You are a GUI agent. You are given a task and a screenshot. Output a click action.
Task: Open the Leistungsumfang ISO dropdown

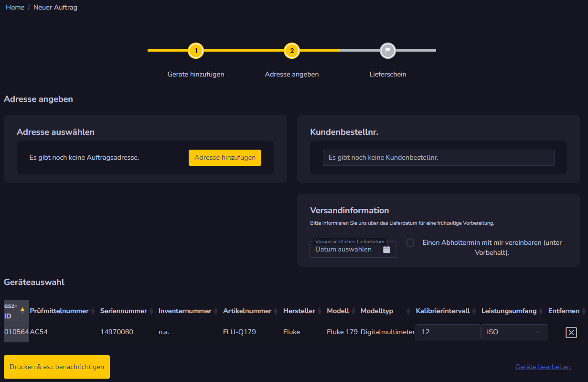(514, 332)
